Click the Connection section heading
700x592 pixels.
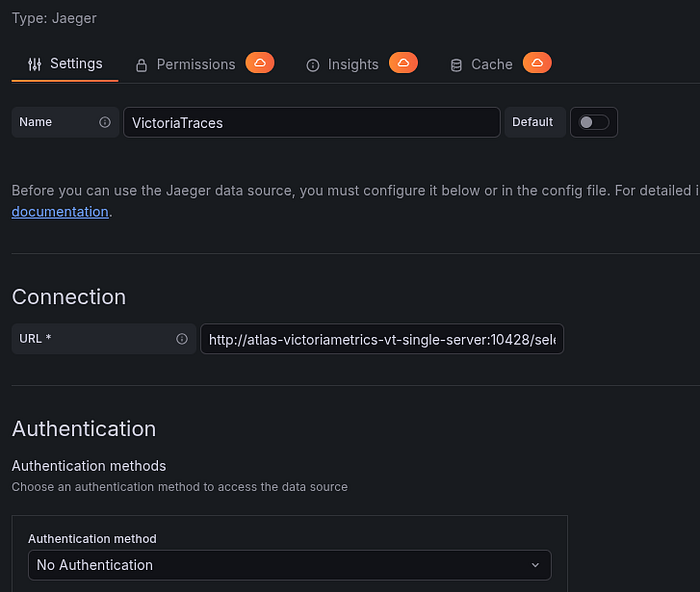(x=69, y=297)
